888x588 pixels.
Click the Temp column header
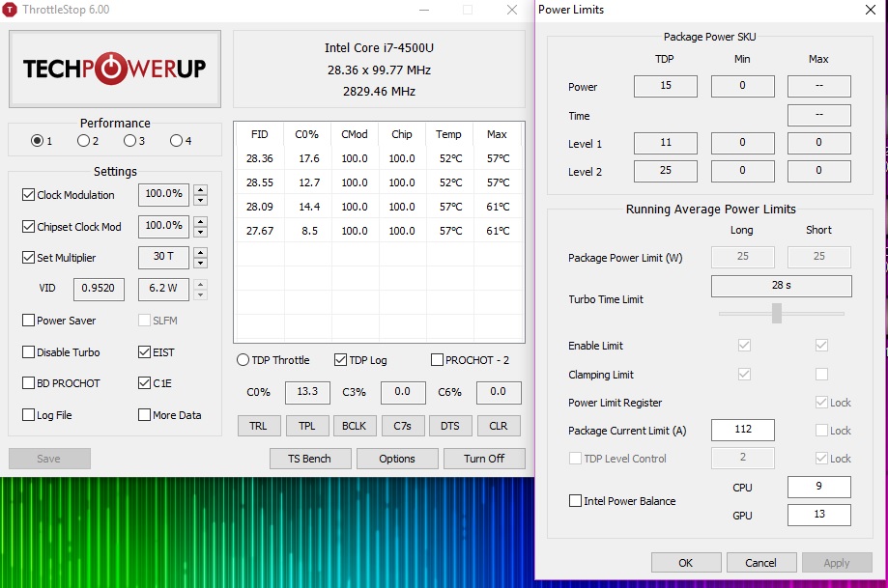(x=448, y=134)
